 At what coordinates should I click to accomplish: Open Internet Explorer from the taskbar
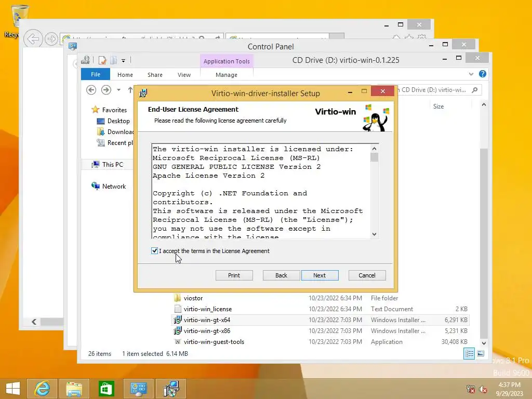tap(43, 389)
